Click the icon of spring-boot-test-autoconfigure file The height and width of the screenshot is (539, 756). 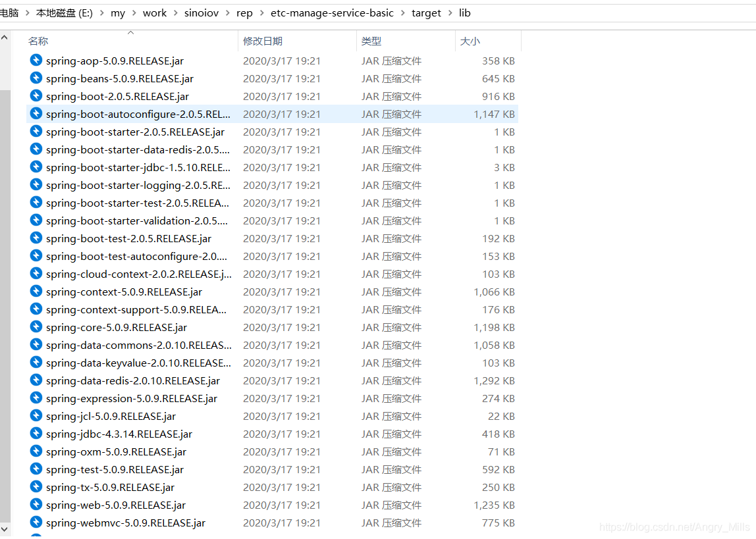[x=36, y=255]
